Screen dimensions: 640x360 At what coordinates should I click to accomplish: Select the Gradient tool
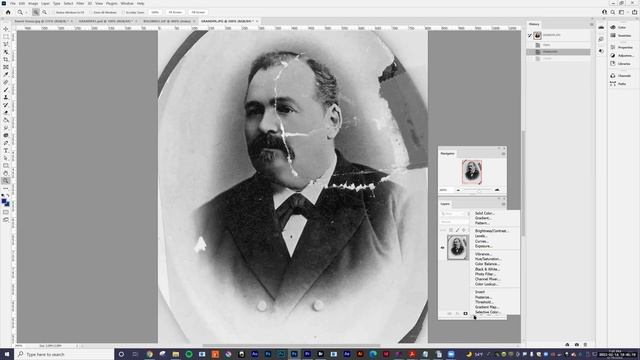(x=6, y=120)
